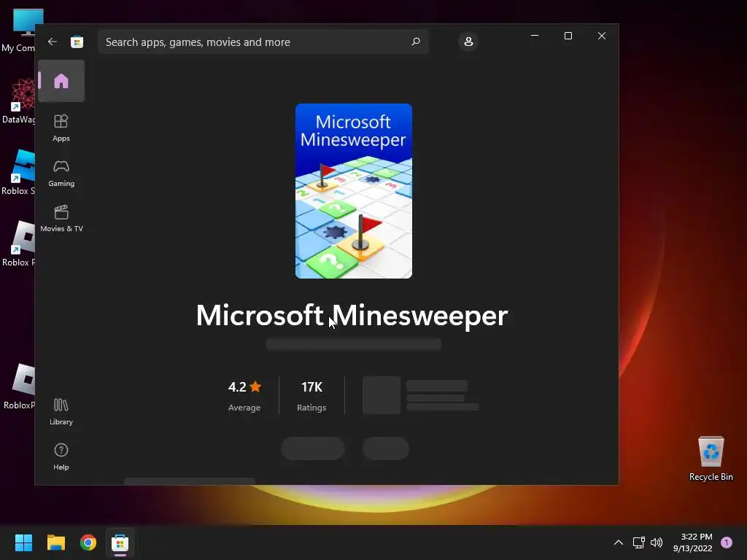
Task: Open the user account profile icon
Action: 468,42
